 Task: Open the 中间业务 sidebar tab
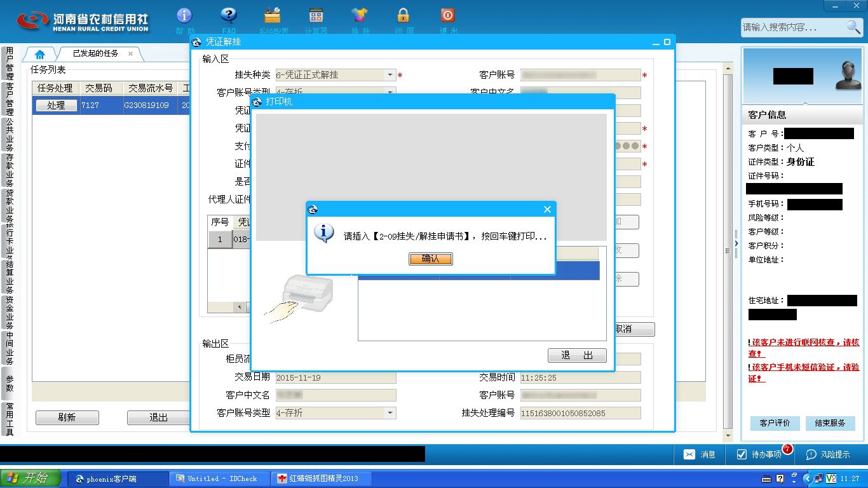(10, 348)
